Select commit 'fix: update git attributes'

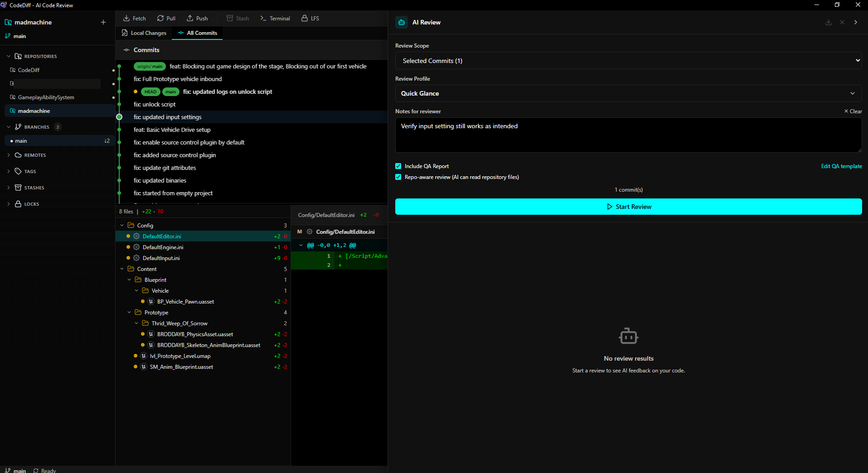click(x=252, y=168)
